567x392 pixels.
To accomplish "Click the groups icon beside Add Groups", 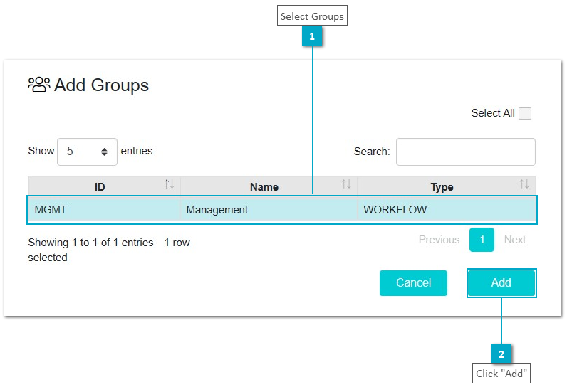I will pyautogui.click(x=39, y=85).
